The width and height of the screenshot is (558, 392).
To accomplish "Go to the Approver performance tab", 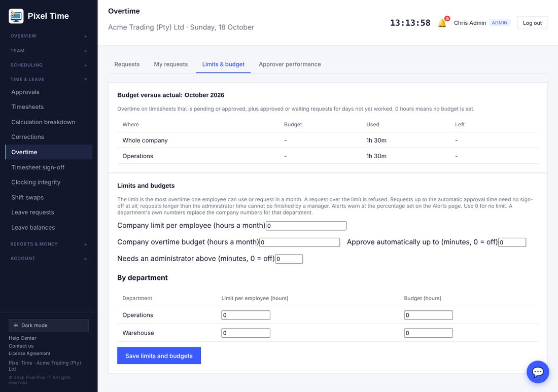I will point(290,64).
